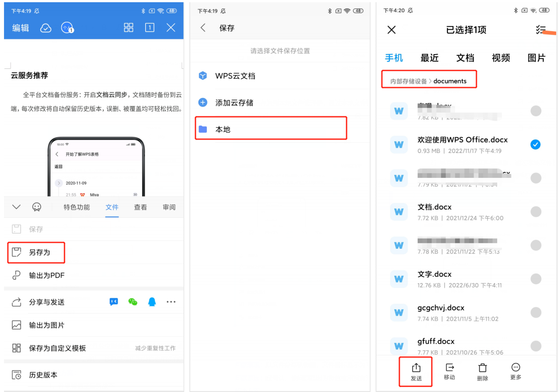This screenshot has height=392, width=558.
Task: Choose 保存为自定义模板 entry
Action: tap(94, 348)
